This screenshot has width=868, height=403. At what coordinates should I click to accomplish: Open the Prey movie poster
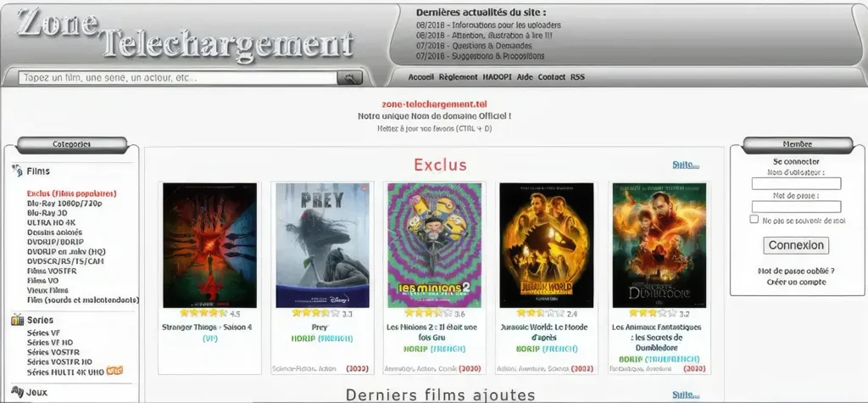click(x=322, y=245)
